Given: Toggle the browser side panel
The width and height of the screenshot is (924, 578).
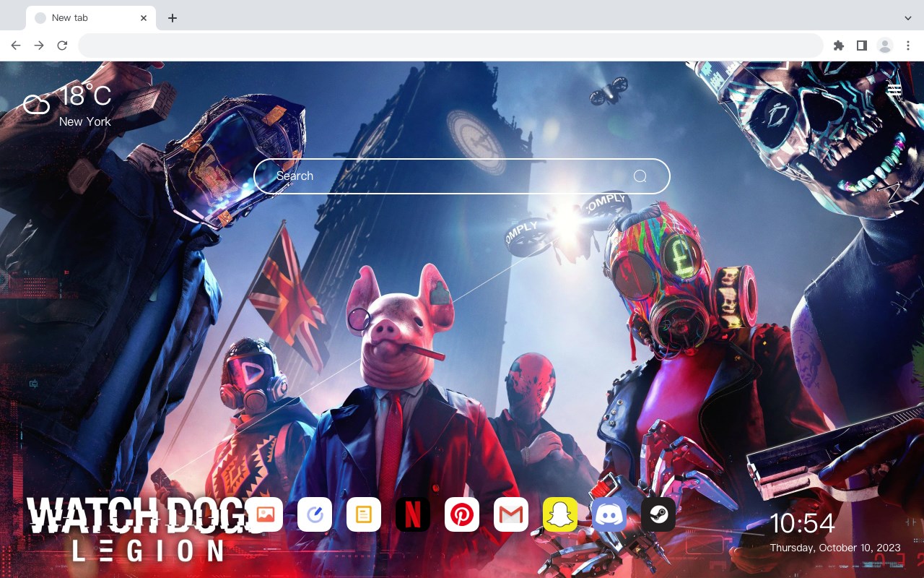Looking at the screenshot, I should (x=861, y=46).
